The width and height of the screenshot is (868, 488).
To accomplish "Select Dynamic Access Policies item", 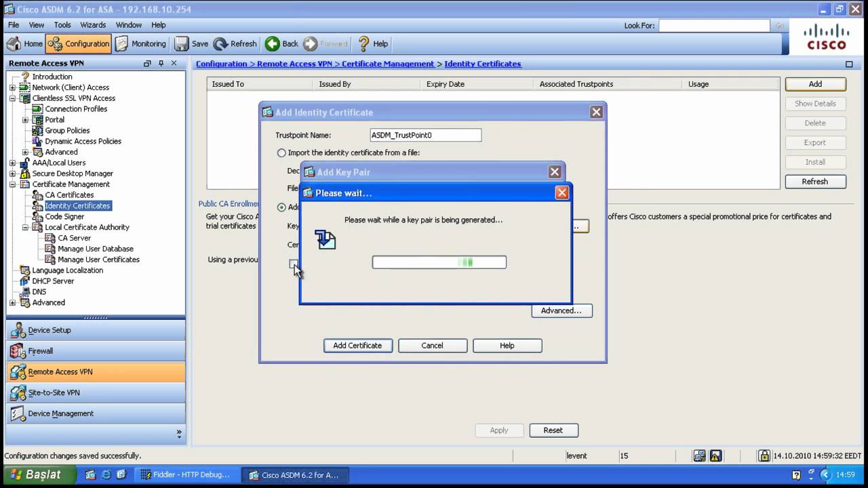I will [x=83, y=141].
